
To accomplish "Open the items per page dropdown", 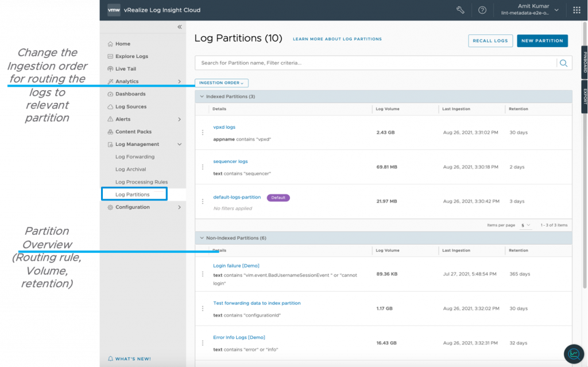I will pyautogui.click(x=526, y=225).
